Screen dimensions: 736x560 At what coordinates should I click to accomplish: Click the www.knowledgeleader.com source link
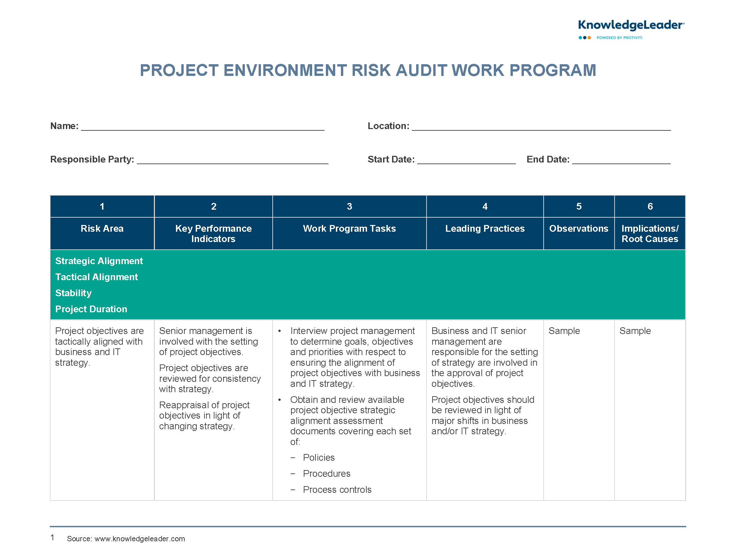point(140,539)
